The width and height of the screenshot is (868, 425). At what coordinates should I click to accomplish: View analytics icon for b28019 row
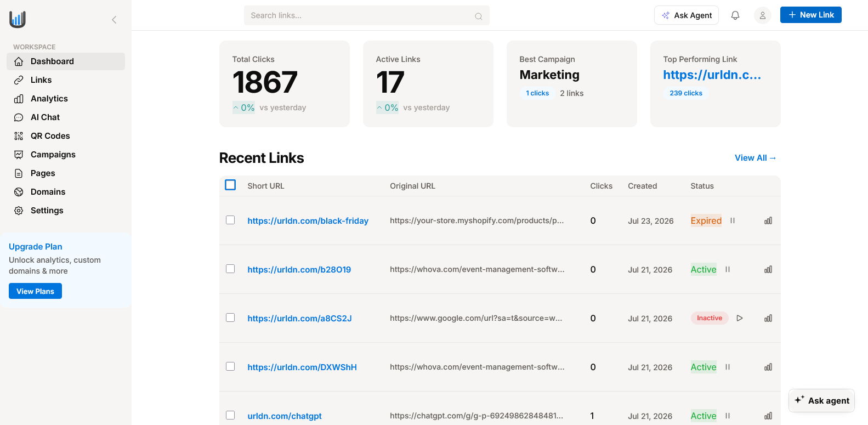768,269
